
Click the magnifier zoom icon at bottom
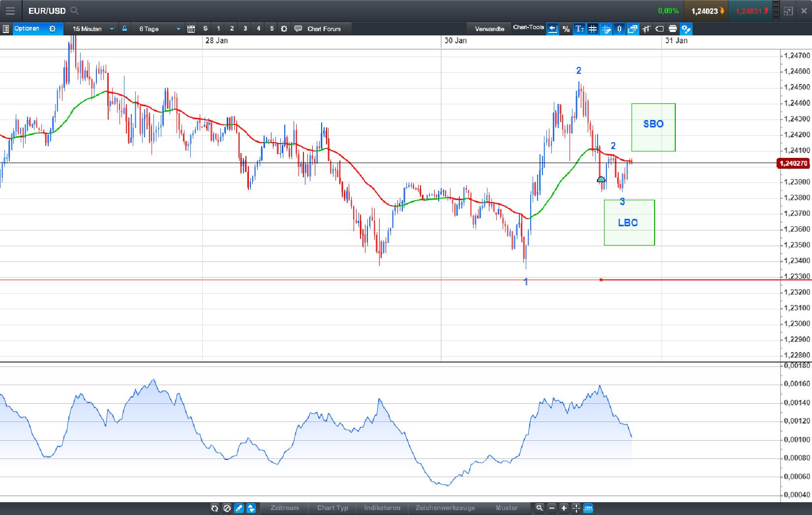[540, 508]
